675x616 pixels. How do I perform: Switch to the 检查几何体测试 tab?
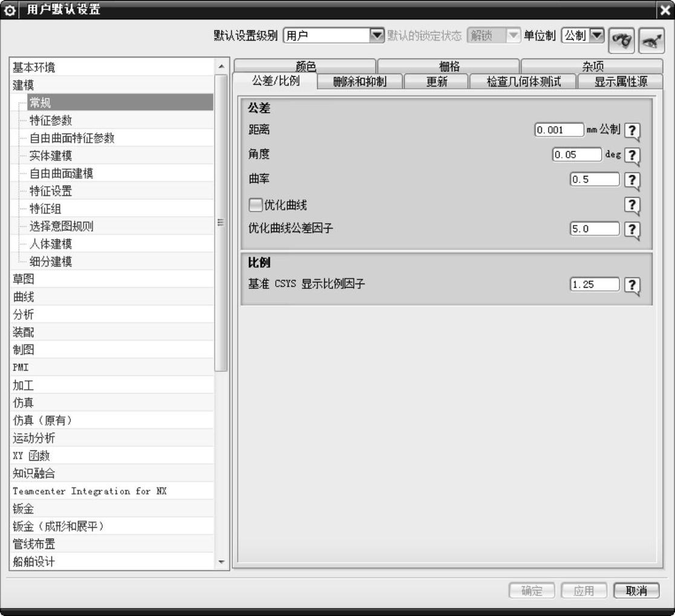tap(523, 81)
